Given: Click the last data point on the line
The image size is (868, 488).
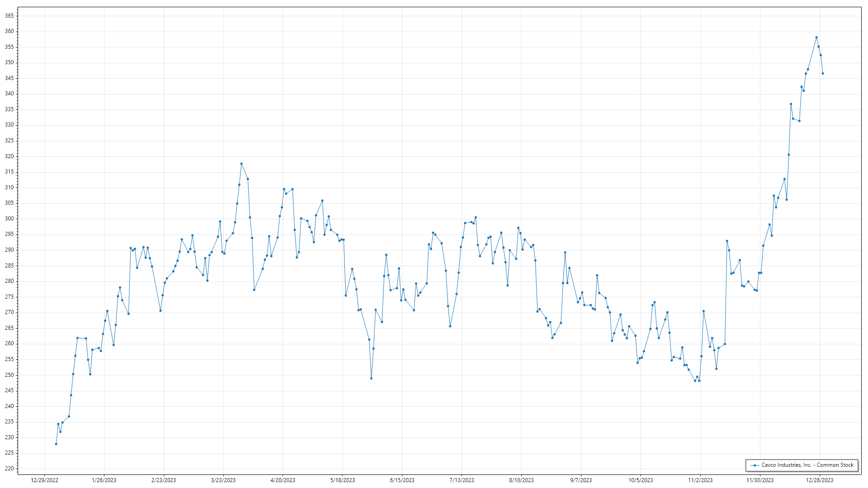Looking at the screenshot, I should click(x=823, y=74).
